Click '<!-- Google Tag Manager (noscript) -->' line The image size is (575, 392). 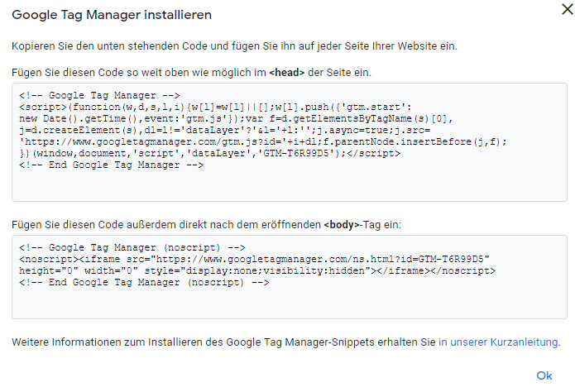click(132, 247)
